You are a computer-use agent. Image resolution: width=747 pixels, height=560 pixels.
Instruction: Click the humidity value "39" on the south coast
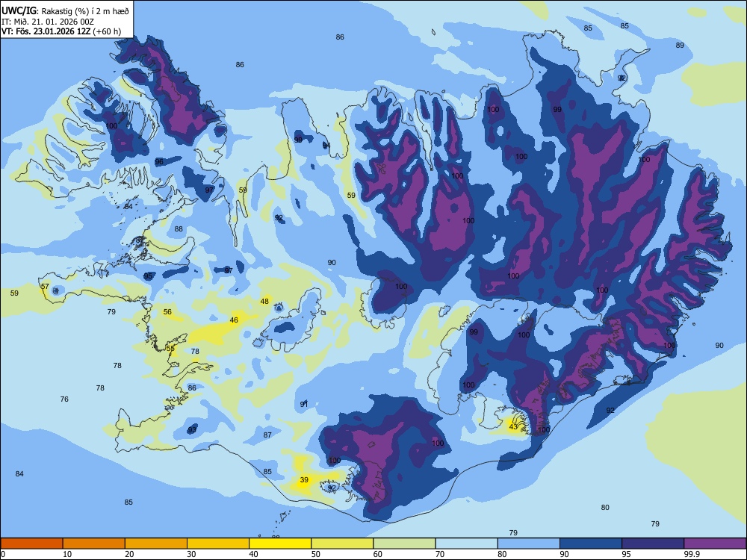tap(304, 480)
